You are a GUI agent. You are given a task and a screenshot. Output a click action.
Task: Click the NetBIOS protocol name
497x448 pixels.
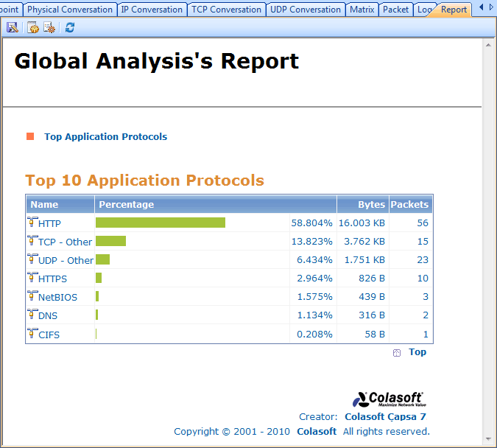(57, 297)
